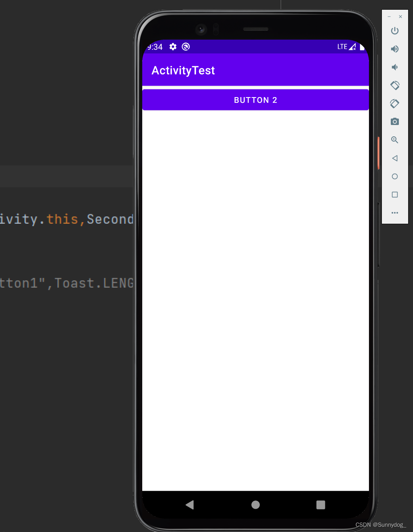Screen dimensions: 413x532
Task: Open extended controls via the three dots
Action: pos(395,213)
